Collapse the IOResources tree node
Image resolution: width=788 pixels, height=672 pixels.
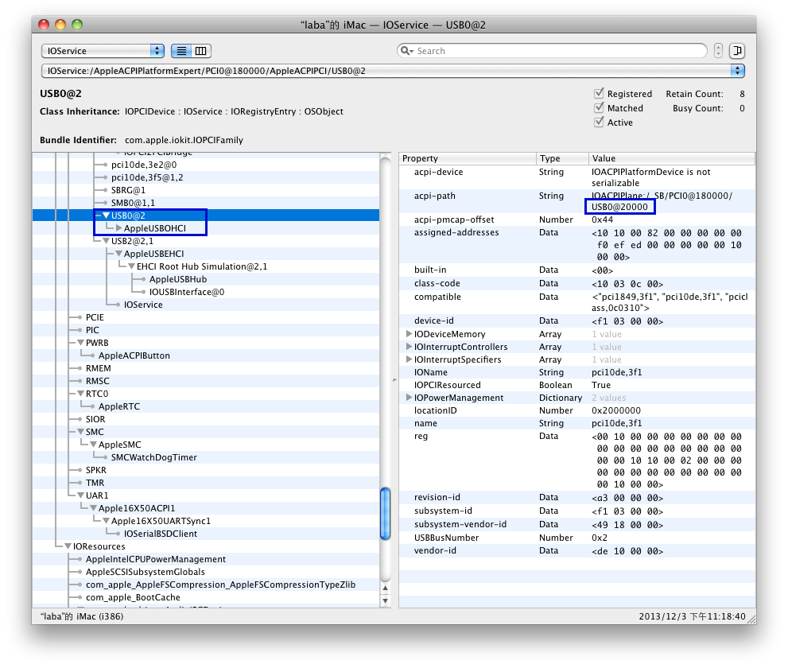pyautogui.click(x=68, y=546)
